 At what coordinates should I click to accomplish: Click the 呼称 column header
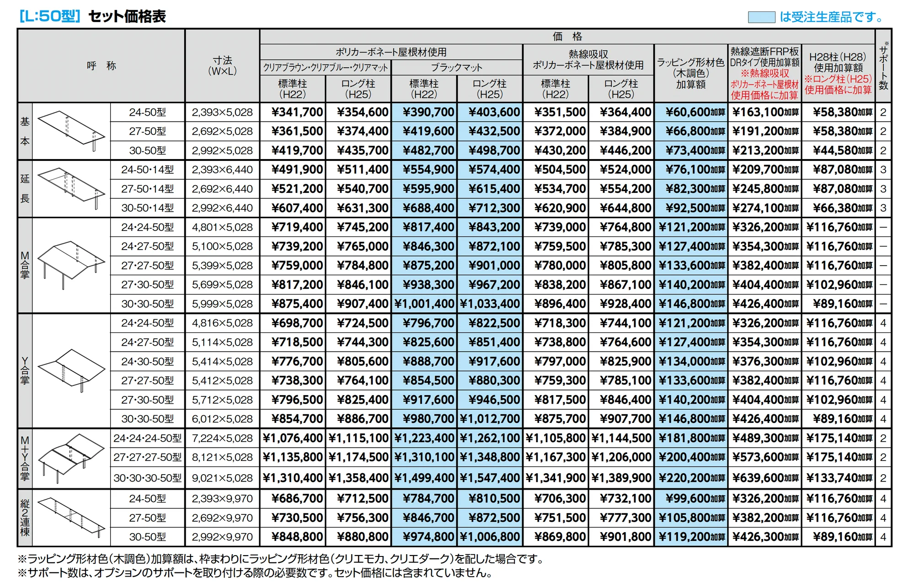(102, 66)
